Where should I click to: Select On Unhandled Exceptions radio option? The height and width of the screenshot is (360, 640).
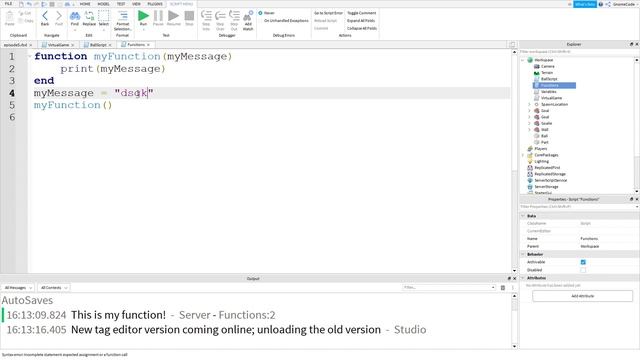point(286,20)
